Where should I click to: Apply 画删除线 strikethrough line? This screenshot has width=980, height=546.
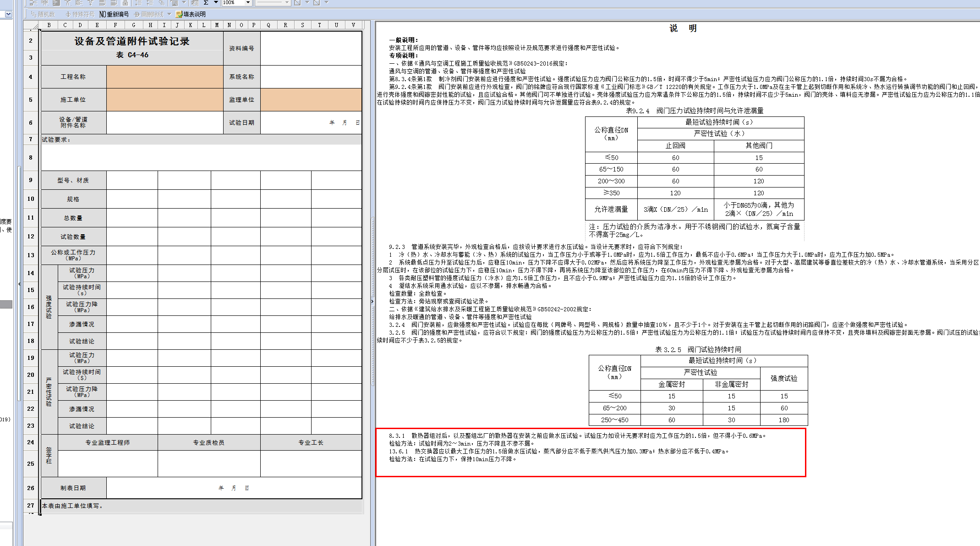click(x=149, y=14)
